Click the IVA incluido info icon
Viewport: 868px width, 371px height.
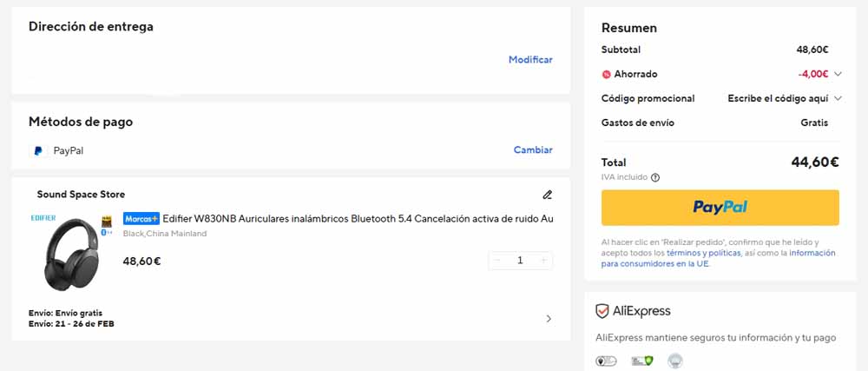pos(655,178)
